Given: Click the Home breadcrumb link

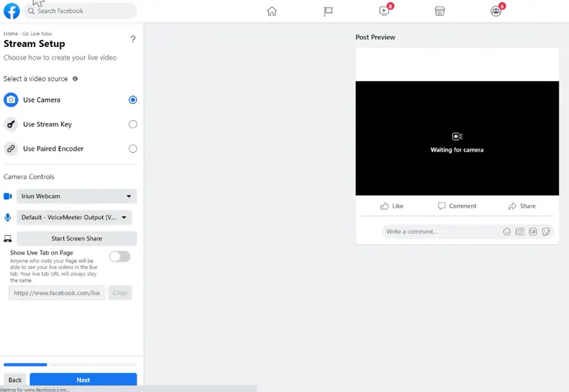Looking at the screenshot, I should (11, 33).
